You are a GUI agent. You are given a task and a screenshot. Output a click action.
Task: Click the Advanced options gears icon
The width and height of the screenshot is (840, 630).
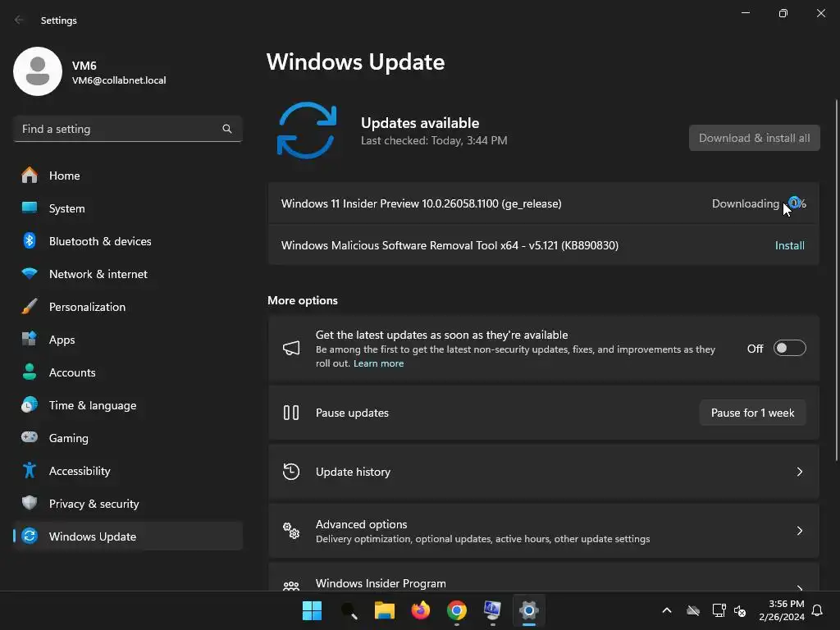pyautogui.click(x=291, y=531)
